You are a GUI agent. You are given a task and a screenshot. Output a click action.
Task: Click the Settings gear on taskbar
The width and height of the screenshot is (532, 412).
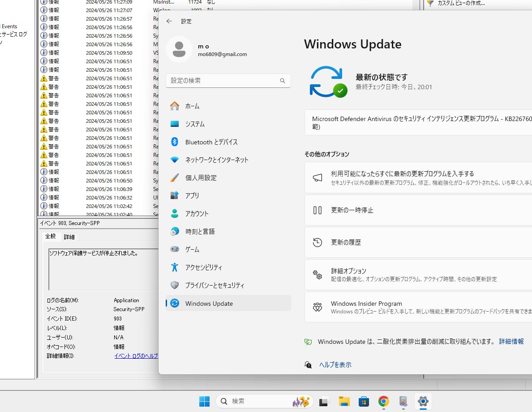click(423, 402)
